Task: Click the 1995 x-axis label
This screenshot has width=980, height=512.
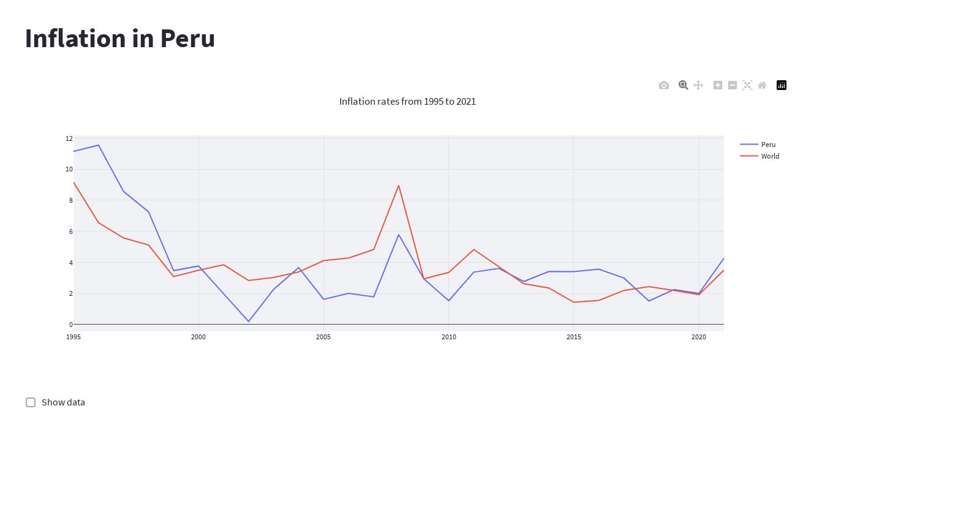Action: pos(73,337)
